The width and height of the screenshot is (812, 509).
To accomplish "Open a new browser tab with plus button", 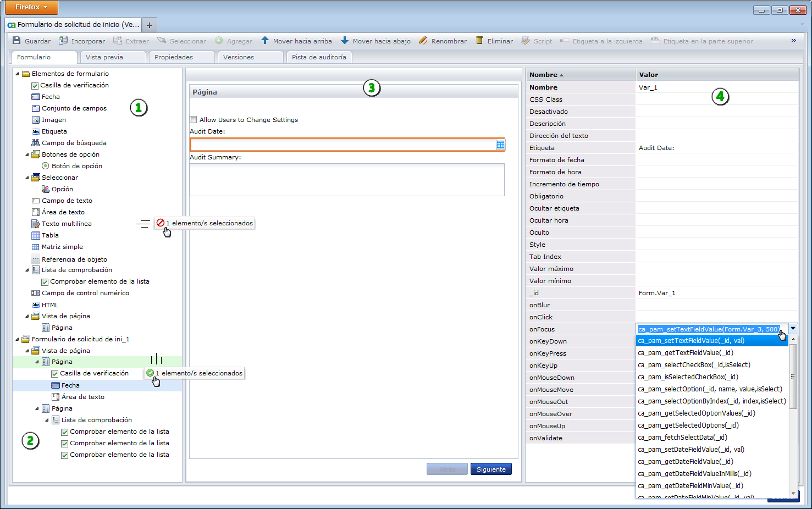I will 149,25.
